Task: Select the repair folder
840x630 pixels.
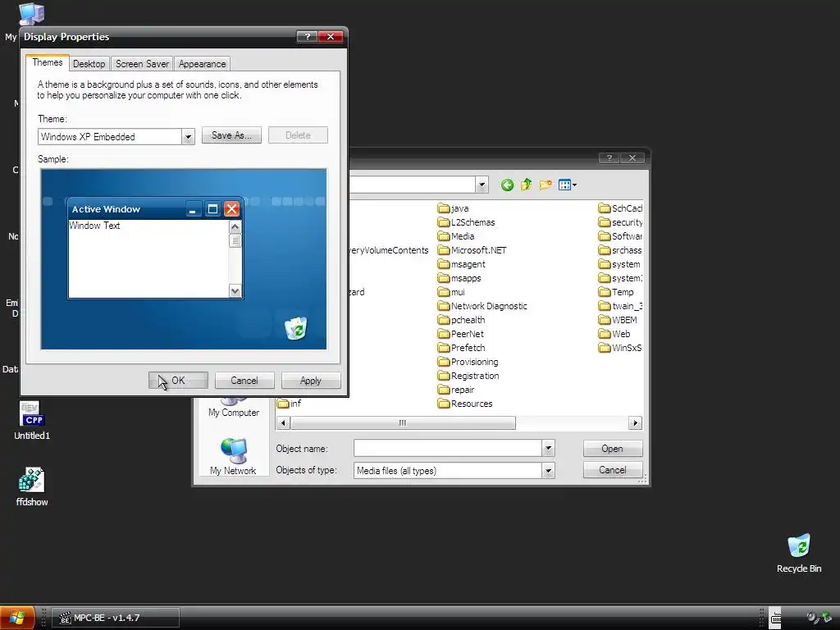Action: (456, 390)
